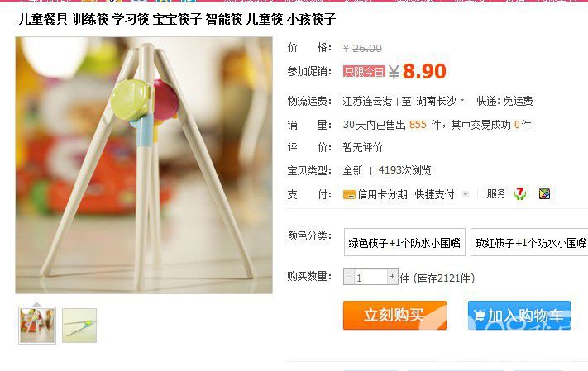Click the 只限今日 promotion tag

click(364, 71)
